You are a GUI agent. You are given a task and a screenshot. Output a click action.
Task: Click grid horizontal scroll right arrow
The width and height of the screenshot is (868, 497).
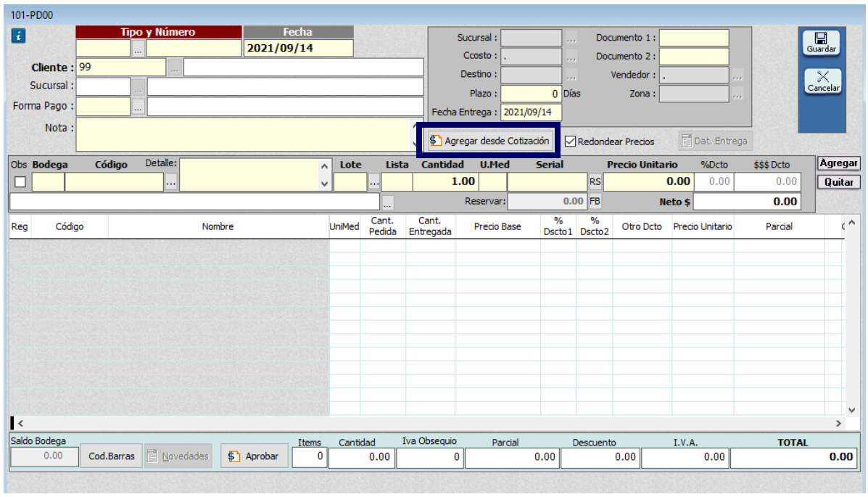click(x=838, y=423)
